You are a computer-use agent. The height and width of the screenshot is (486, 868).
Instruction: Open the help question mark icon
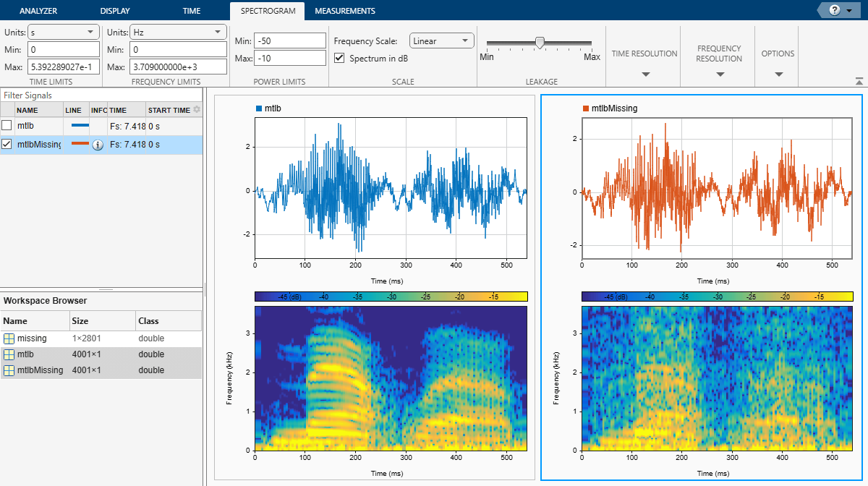pos(835,10)
